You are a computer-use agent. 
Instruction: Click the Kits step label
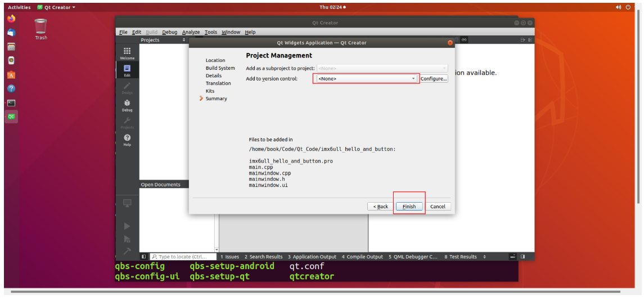coord(210,91)
